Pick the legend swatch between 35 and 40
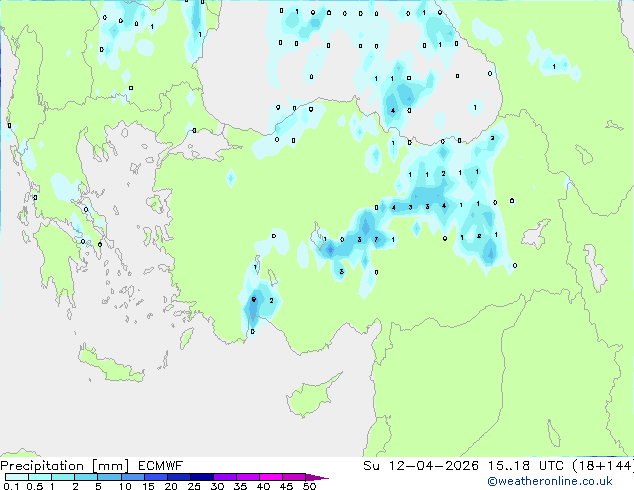Screen dimensions: 634x490 point(247,477)
